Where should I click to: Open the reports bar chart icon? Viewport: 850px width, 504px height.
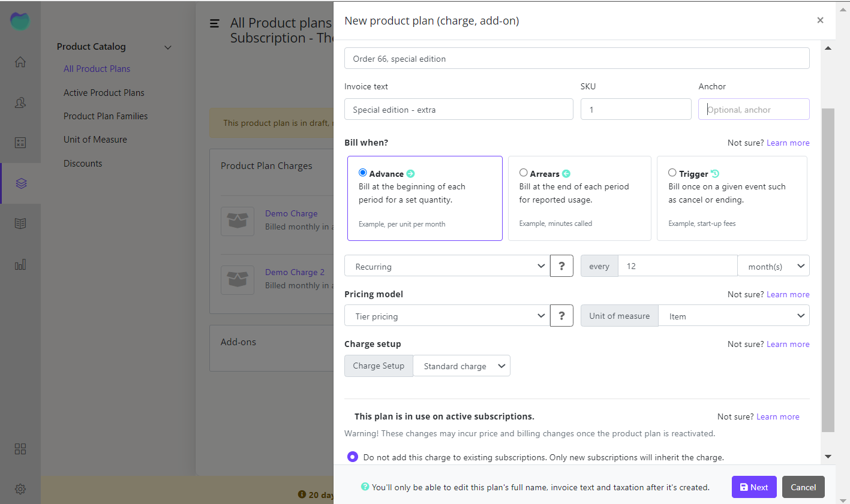[20, 264]
